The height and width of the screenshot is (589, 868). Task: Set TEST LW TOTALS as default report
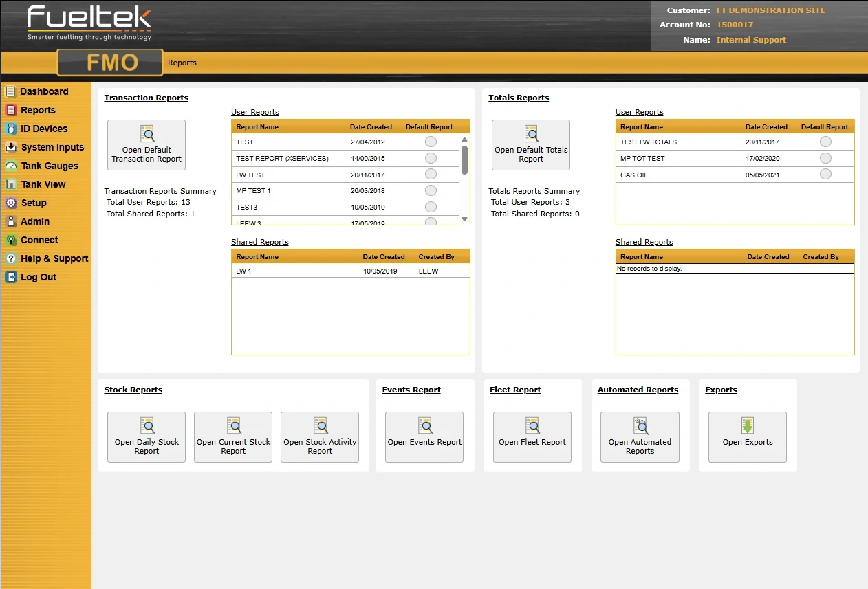click(x=825, y=142)
